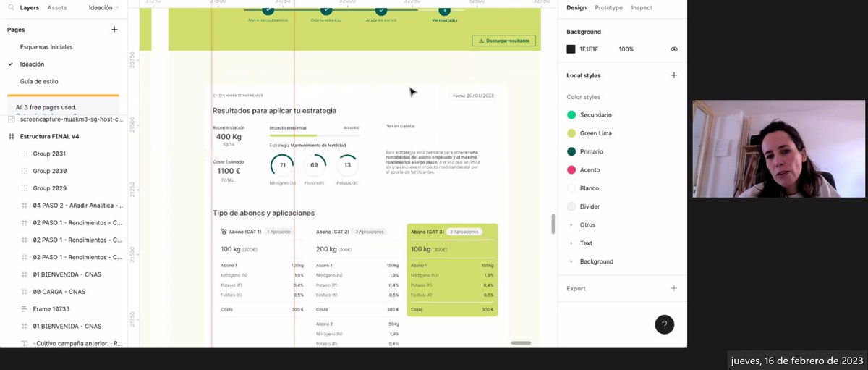The image size is (868, 370).
Task: Click the download icon in Descargar resultados button
Action: (481, 41)
